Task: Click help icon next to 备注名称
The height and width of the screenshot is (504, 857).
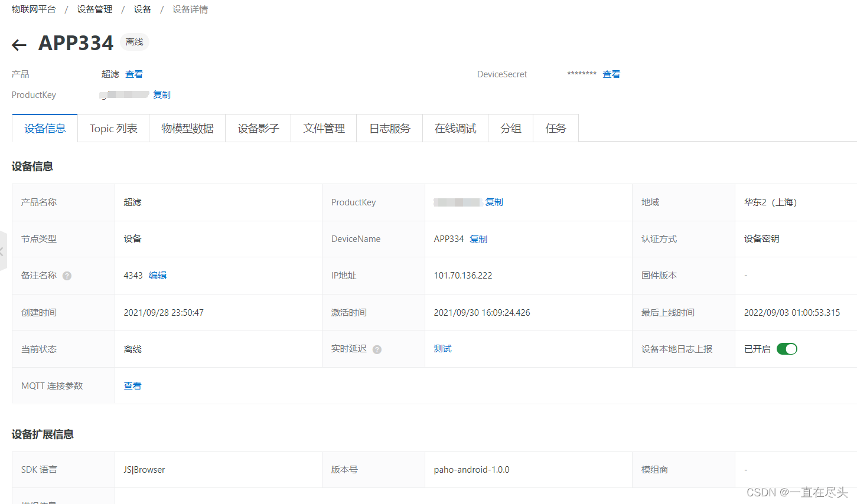Action: click(67, 276)
